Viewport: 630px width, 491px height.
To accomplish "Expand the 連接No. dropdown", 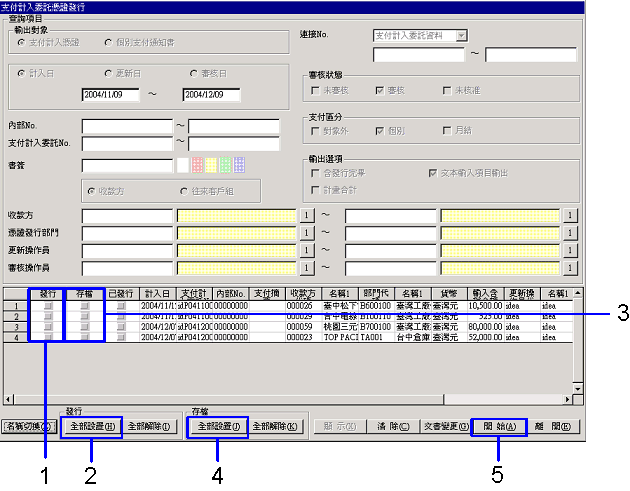I will click(460, 35).
